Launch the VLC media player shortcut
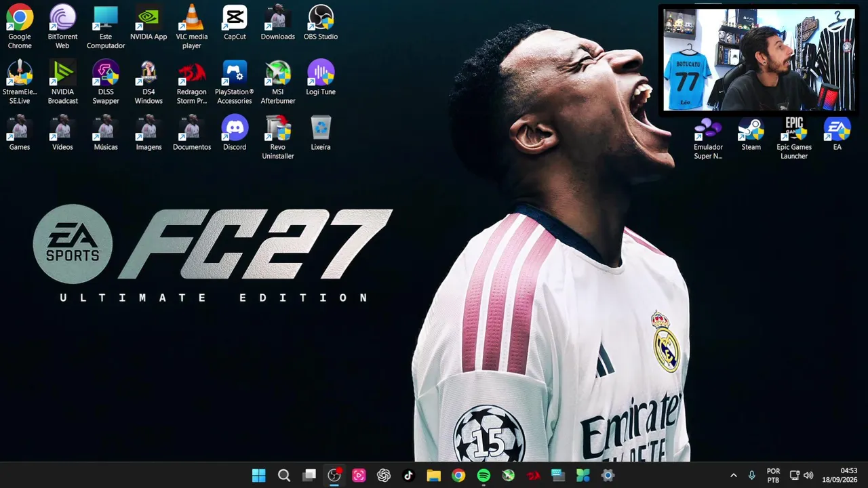This screenshot has width=868, height=488. pos(192,27)
